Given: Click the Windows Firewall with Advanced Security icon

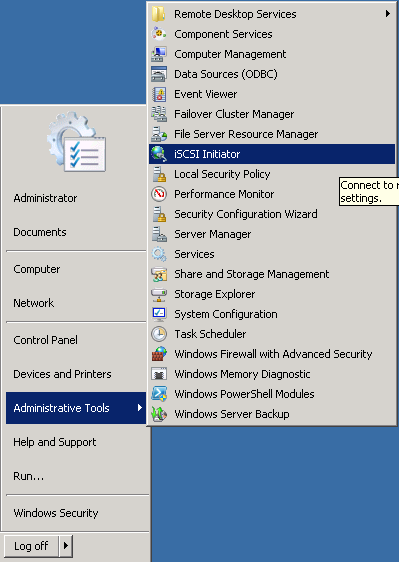Looking at the screenshot, I should [x=159, y=354].
